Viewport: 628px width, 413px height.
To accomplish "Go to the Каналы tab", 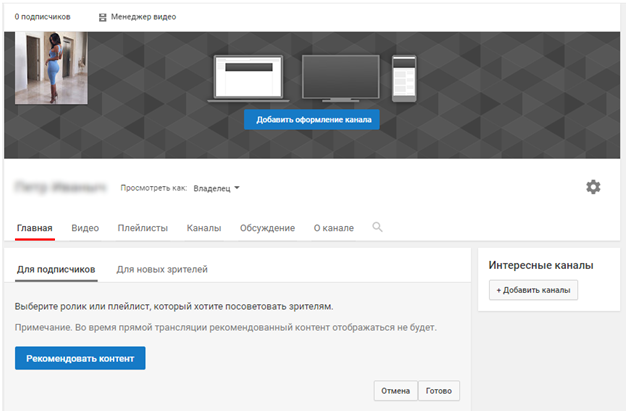I will 204,228.
